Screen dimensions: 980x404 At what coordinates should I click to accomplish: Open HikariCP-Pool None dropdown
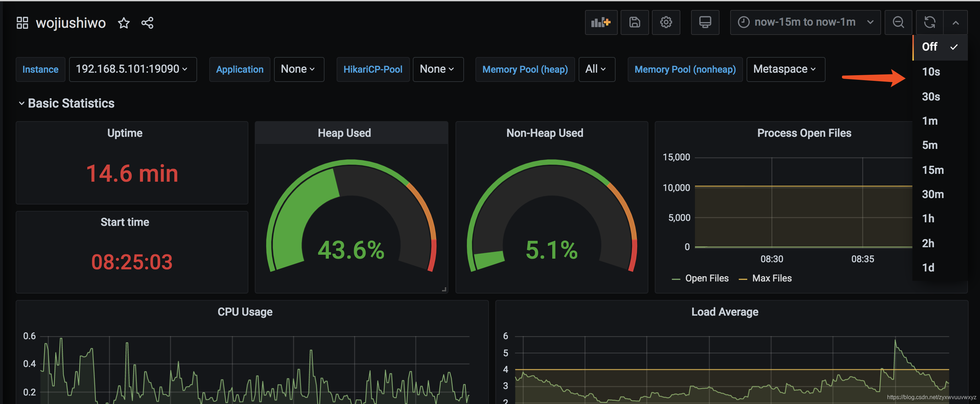[x=438, y=69]
